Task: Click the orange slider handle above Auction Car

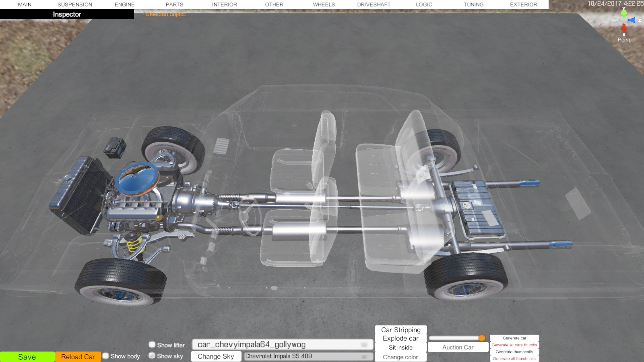Action: (482, 338)
